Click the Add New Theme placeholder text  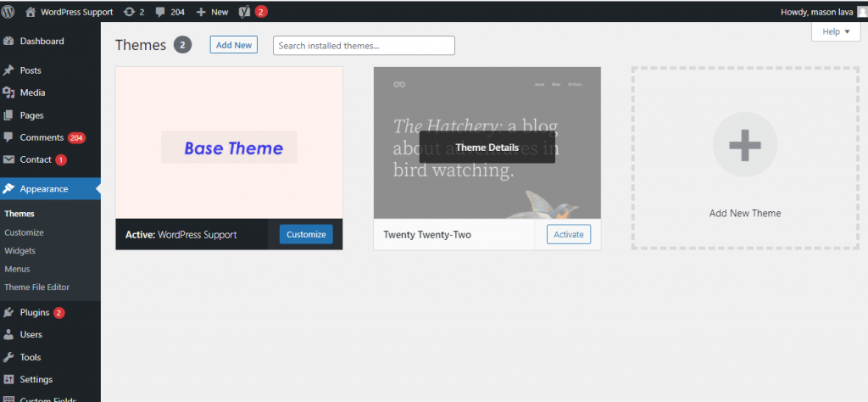[745, 213]
